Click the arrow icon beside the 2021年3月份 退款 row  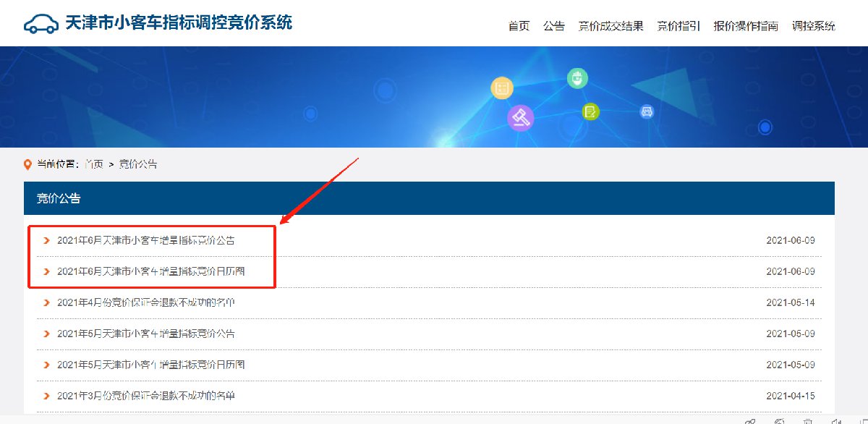point(46,396)
